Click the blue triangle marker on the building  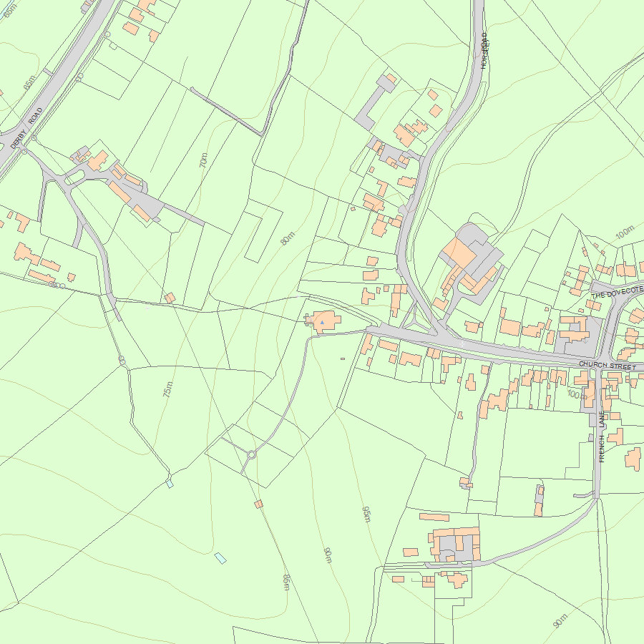tap(323, 323)
